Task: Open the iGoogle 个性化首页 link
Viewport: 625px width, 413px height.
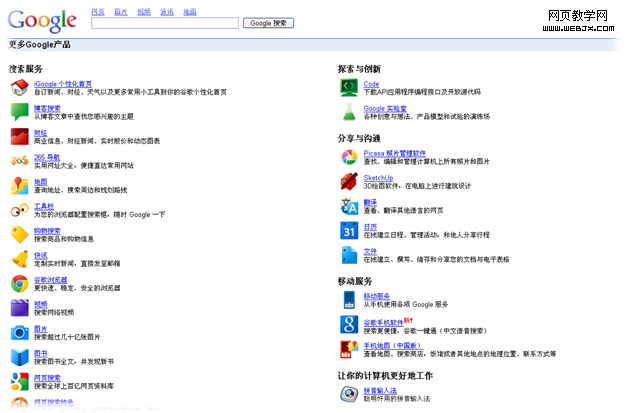Action: [x=62, y=84]
